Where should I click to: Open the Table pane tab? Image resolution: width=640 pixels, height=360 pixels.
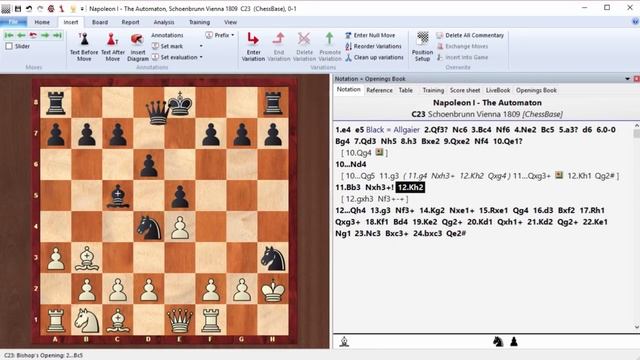tap(405, 90)
